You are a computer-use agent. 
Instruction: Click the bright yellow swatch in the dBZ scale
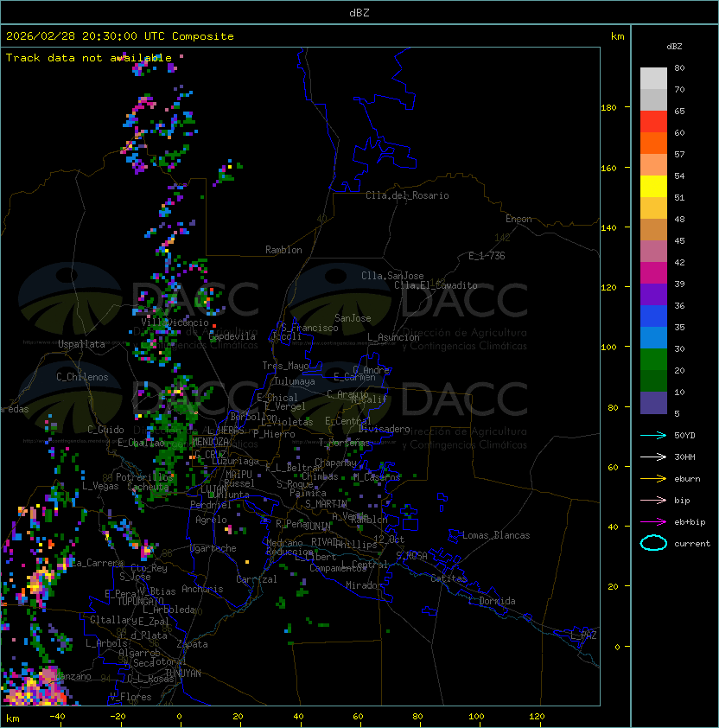point(653,187)
